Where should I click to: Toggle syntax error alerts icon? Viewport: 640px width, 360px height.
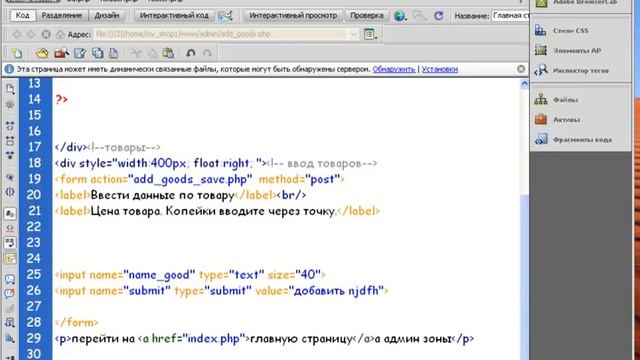pos(10,258)
